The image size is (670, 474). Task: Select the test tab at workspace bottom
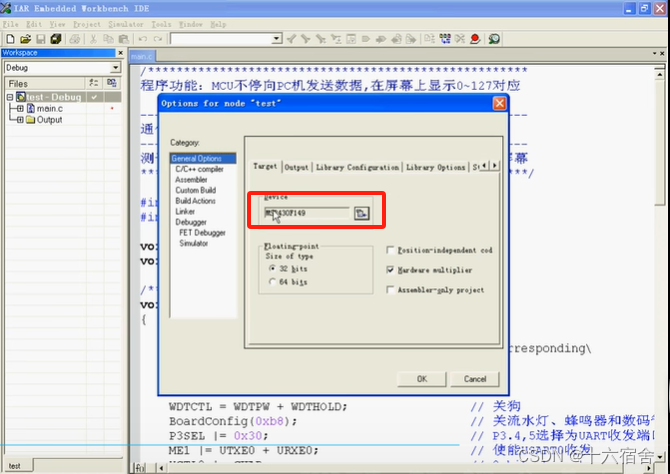pyautogui.click(x=15, y=466)
